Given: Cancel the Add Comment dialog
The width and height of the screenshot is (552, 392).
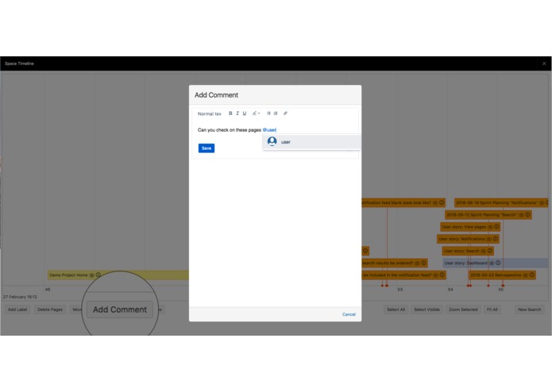Looking at the screenshot, I should coord(349,314).
